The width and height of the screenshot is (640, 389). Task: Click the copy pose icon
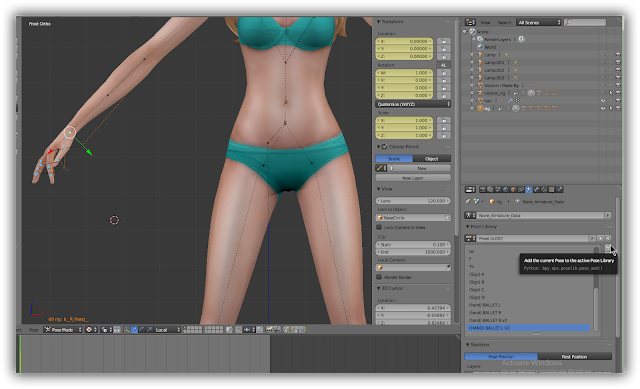(x=287, y=329)
